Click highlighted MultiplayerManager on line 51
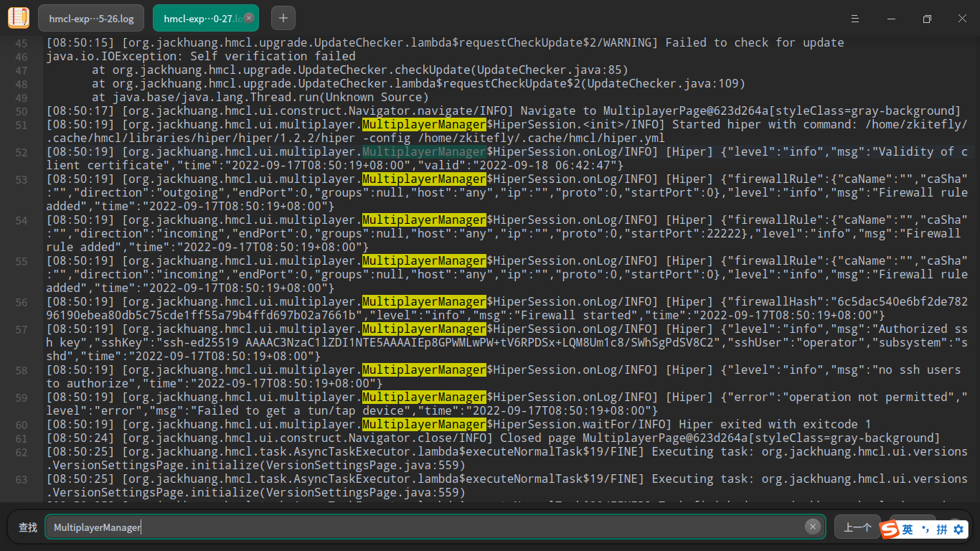The image size is (980, 551). [424, 125]
